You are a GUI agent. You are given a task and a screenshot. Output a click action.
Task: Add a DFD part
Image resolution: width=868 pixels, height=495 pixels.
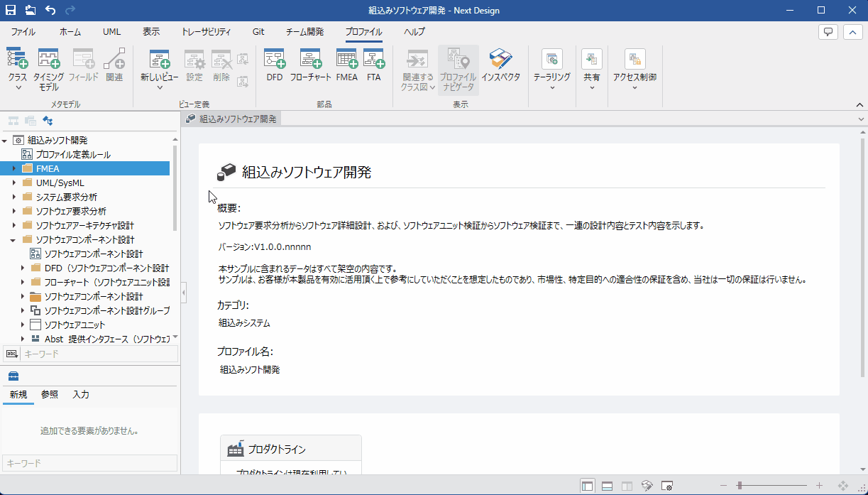[275, 65]
